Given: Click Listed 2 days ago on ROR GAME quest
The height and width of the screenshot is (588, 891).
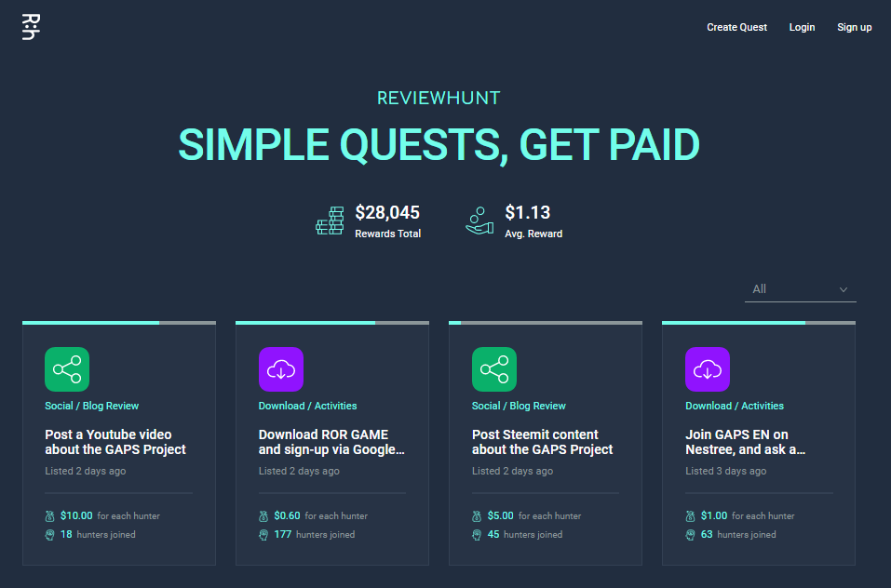Looking at the screenshot, I should click(x=299, y=471).
